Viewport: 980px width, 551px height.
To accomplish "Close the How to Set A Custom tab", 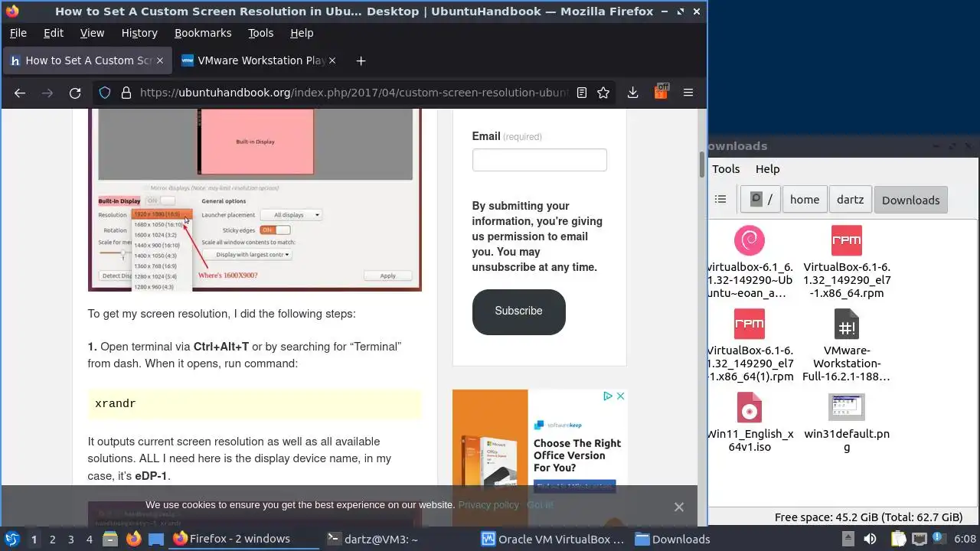I will click(159, 60).
